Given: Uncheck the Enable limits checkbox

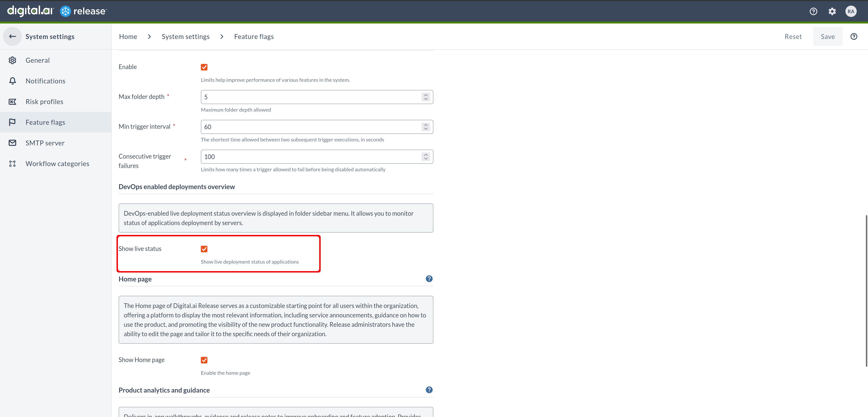Looking at the screenshot, I should (x=204, y=67).
